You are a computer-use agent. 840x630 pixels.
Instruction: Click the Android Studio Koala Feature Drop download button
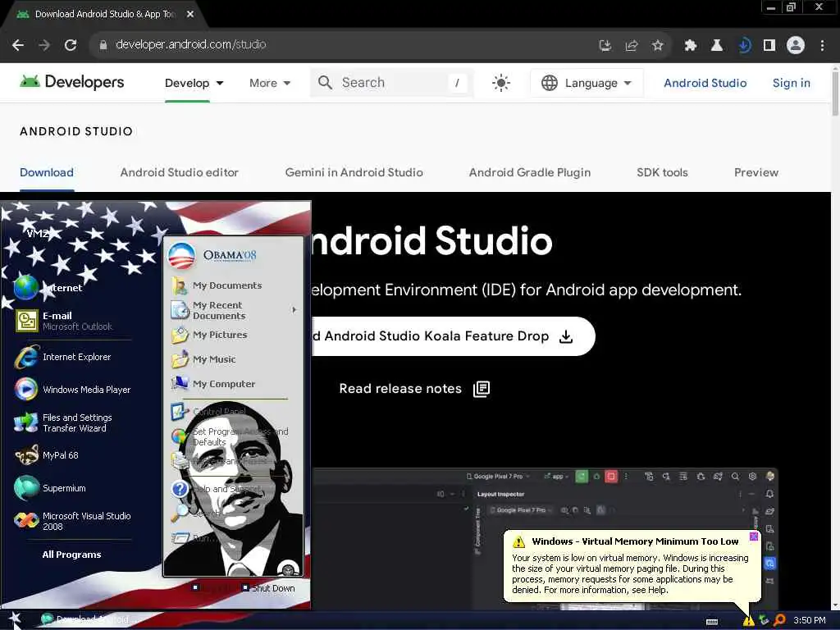coord(453,336)
